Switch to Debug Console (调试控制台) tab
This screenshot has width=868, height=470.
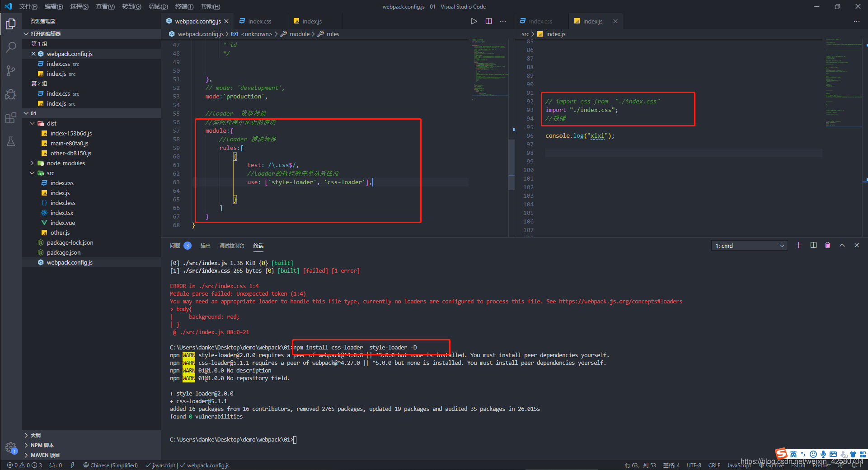[x=232, y=246]
